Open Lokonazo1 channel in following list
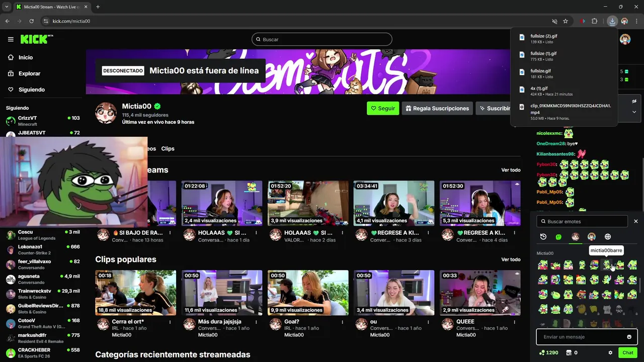644x362 pixels. click(x=43, y=249)
